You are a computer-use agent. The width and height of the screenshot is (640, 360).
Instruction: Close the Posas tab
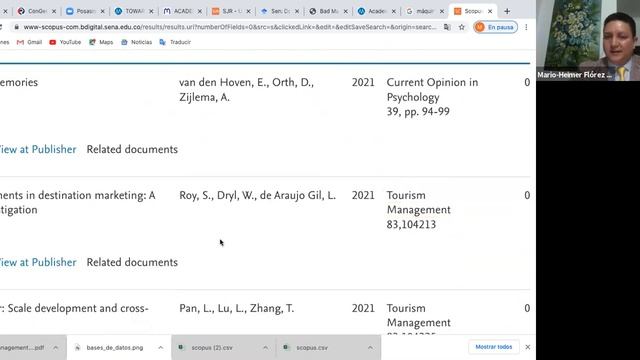(102, 11)
